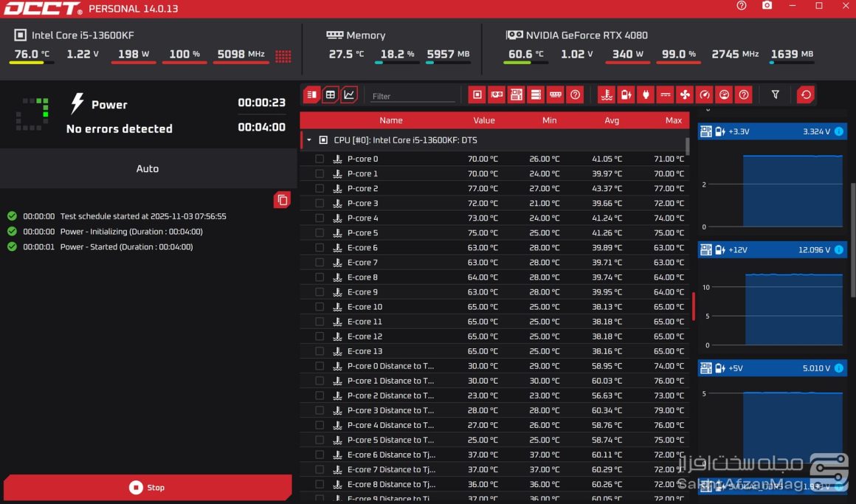Switch to graph view mode

[x=349, y=94]
